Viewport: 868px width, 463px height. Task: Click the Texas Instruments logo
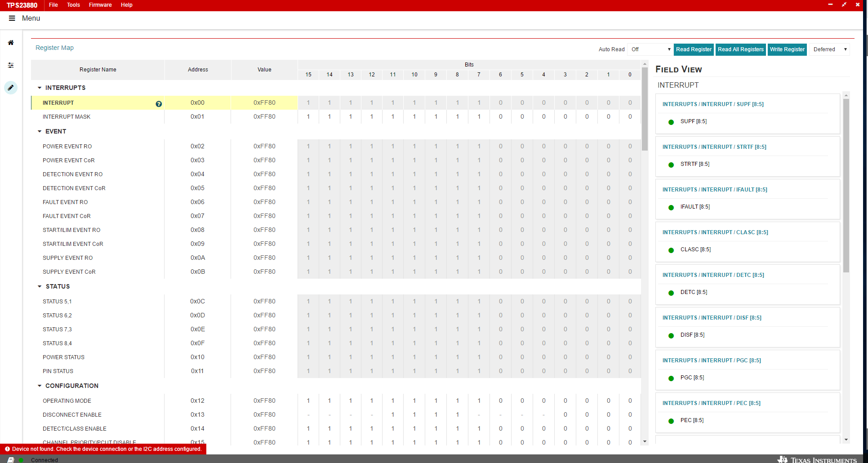[x=817, y=459]
